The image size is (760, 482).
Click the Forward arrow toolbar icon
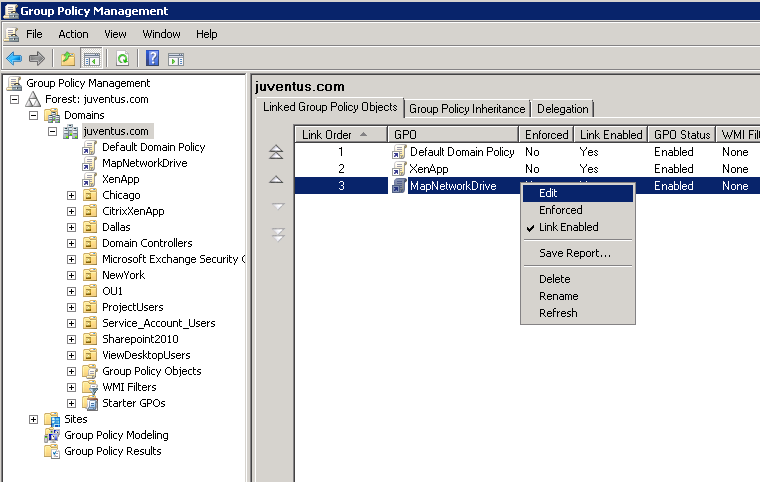coord(37,59)
